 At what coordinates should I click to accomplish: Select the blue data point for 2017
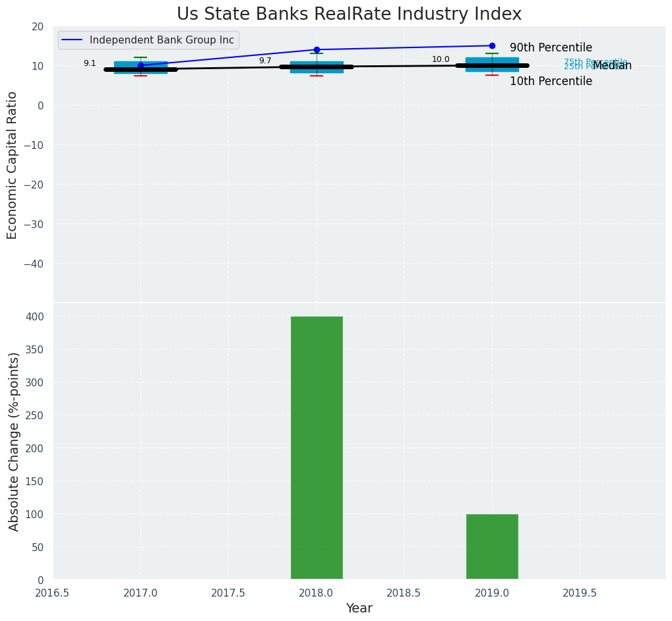[x=140, y=65]
